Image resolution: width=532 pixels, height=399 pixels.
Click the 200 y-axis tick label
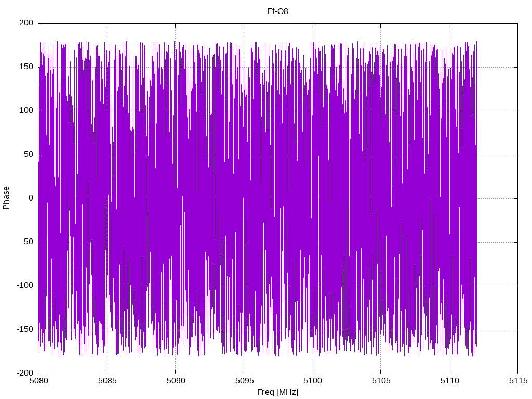click(26, 23)
